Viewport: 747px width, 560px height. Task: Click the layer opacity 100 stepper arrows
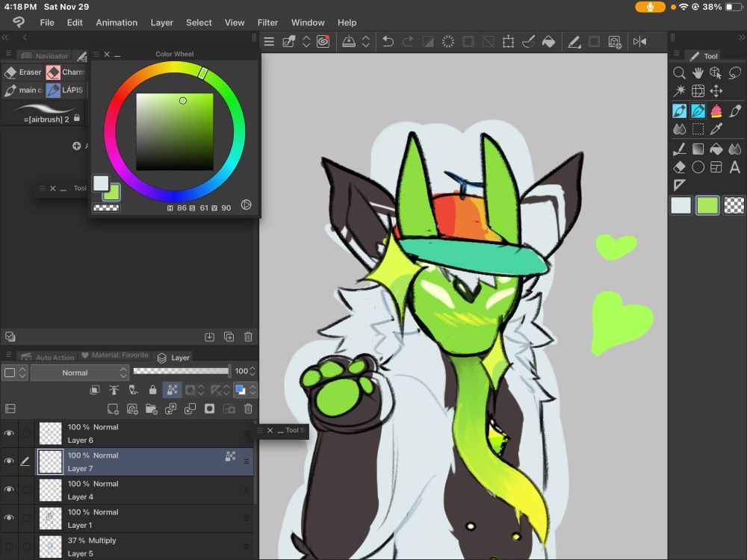click(x=252, y=371)
